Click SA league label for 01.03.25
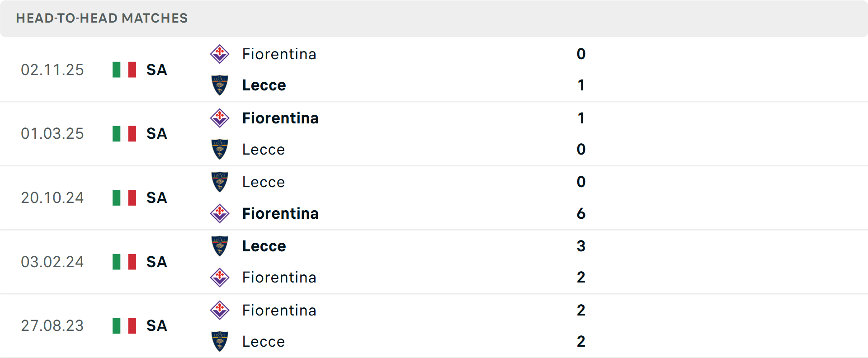The width and height of the screenshot is (868, 358). pos(156,134)
